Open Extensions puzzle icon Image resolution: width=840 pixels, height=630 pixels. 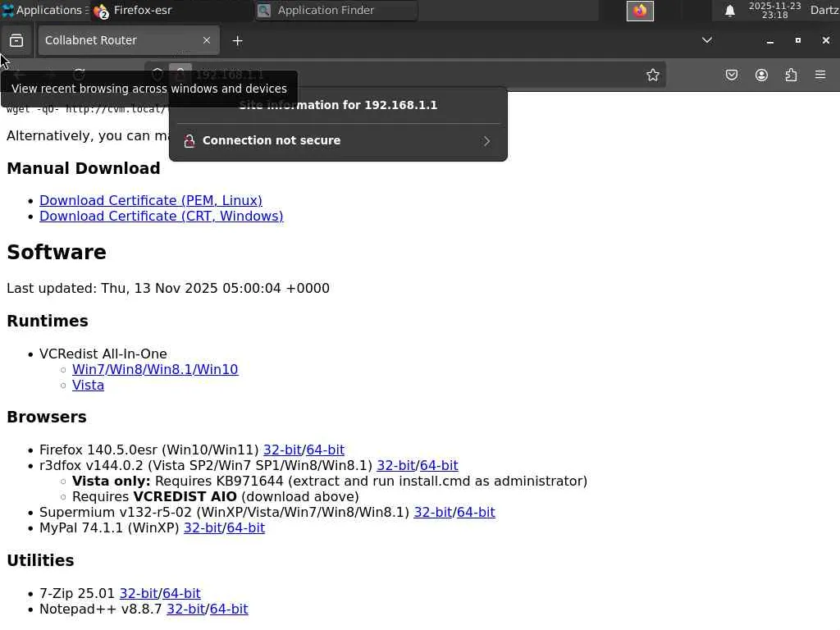pyautogui.click(x=791, y=75)
